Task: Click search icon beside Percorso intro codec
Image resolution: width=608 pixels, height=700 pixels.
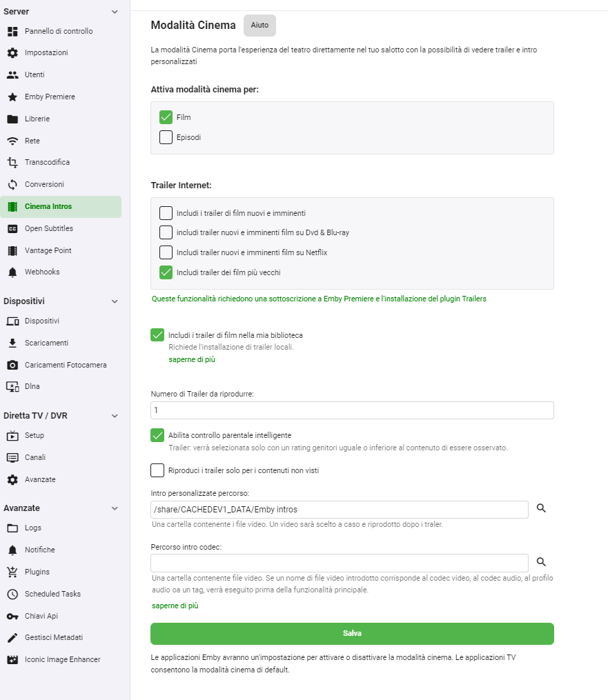Action: (542, 562)
